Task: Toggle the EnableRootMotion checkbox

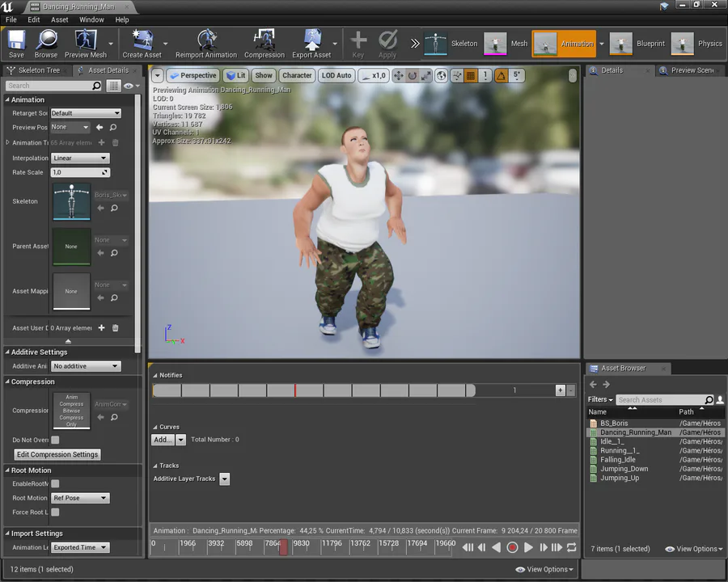Action: coord(56,483)
